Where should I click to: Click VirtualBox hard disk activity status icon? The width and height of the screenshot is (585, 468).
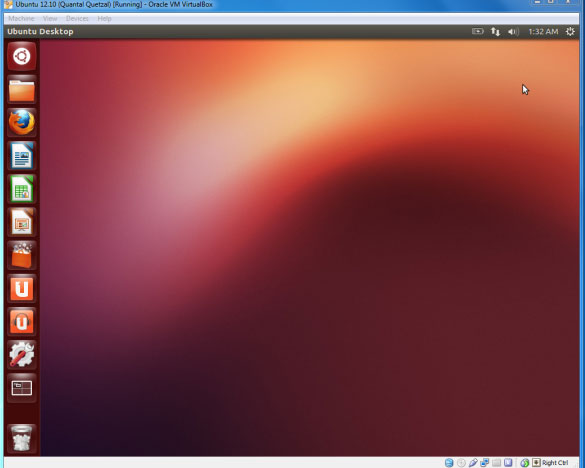(x=449, y=463)
